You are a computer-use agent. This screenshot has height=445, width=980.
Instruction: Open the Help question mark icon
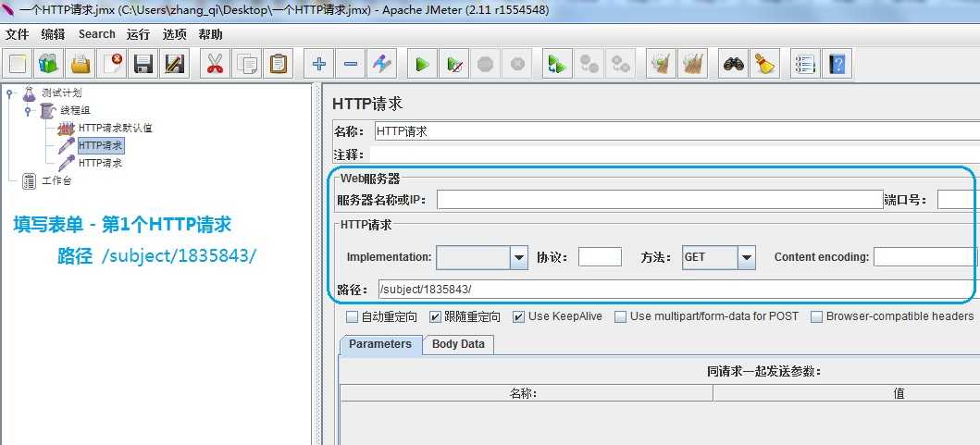point(837,64)
